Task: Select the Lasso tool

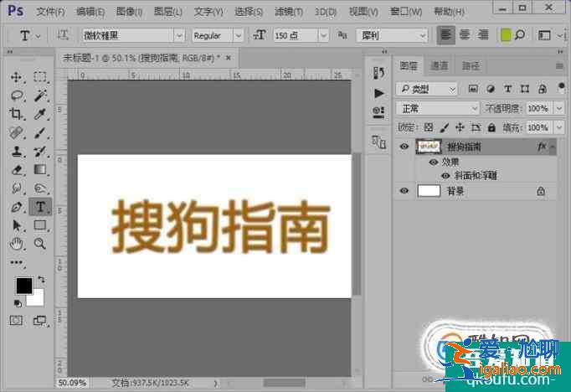Action: click(x=17, y=95)
